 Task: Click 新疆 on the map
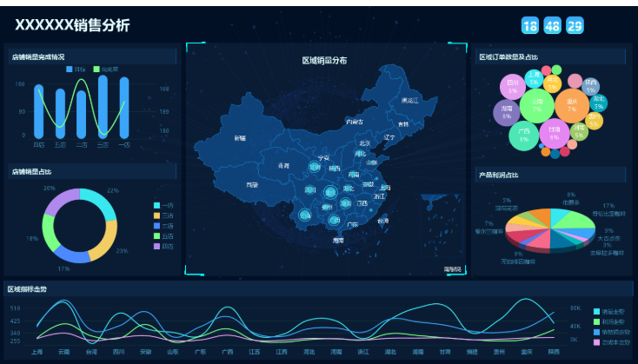[240, 138]
